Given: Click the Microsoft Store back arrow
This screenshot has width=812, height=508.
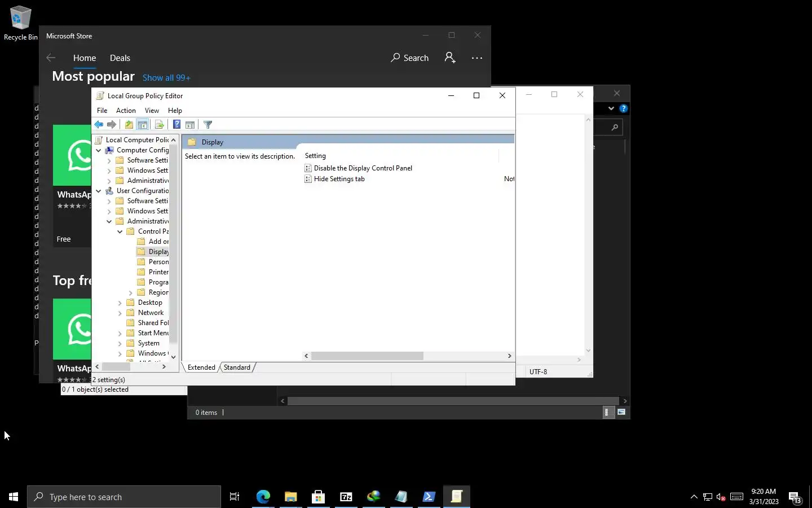Looking at the screenshot, I should pyautogui.click(x=51, y=58).
